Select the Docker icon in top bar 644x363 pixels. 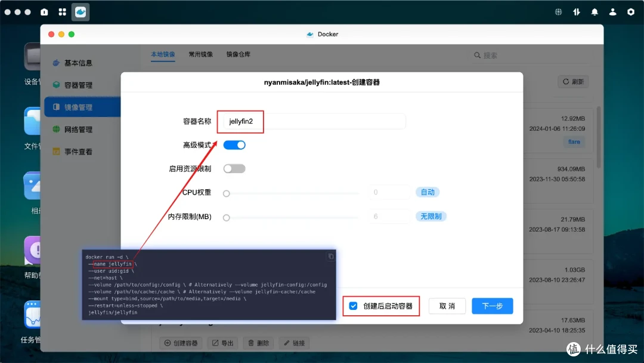(80, 12)
